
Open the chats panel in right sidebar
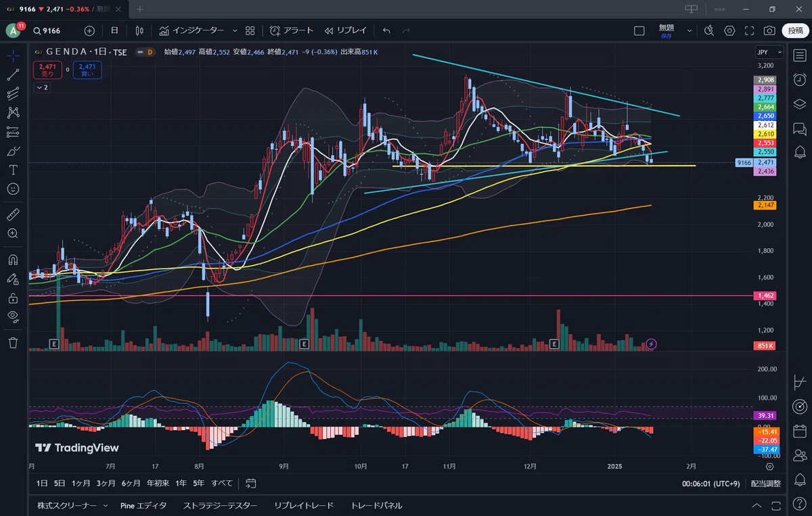[x=799, y=128]
